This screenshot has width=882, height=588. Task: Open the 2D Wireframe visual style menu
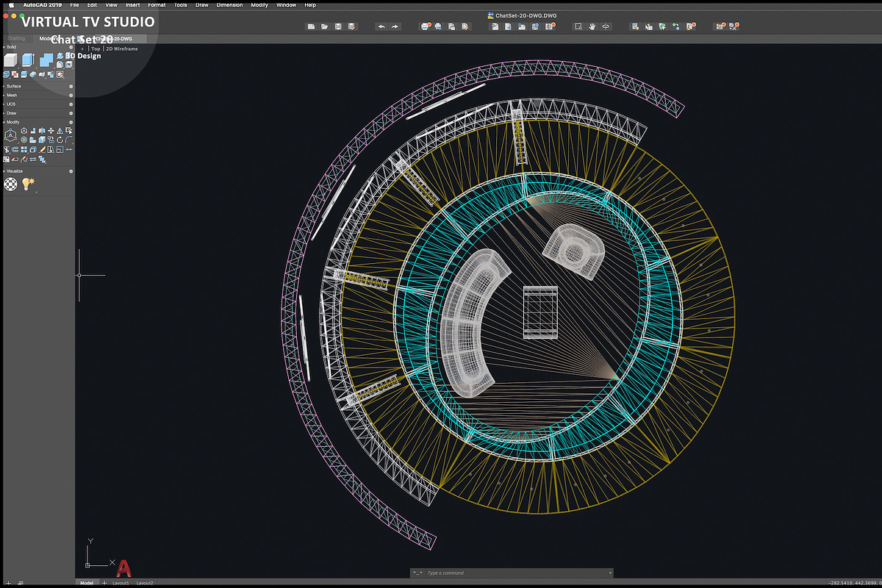pos(121,49)
